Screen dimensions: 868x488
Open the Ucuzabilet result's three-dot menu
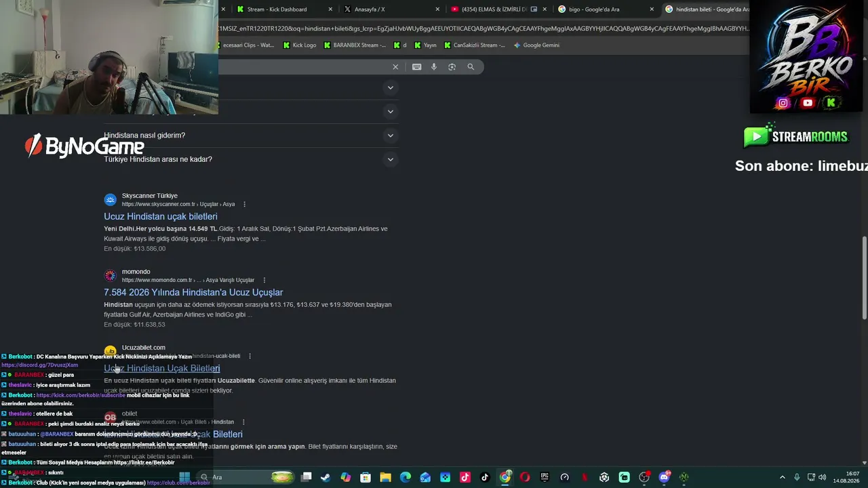[250, 356]
